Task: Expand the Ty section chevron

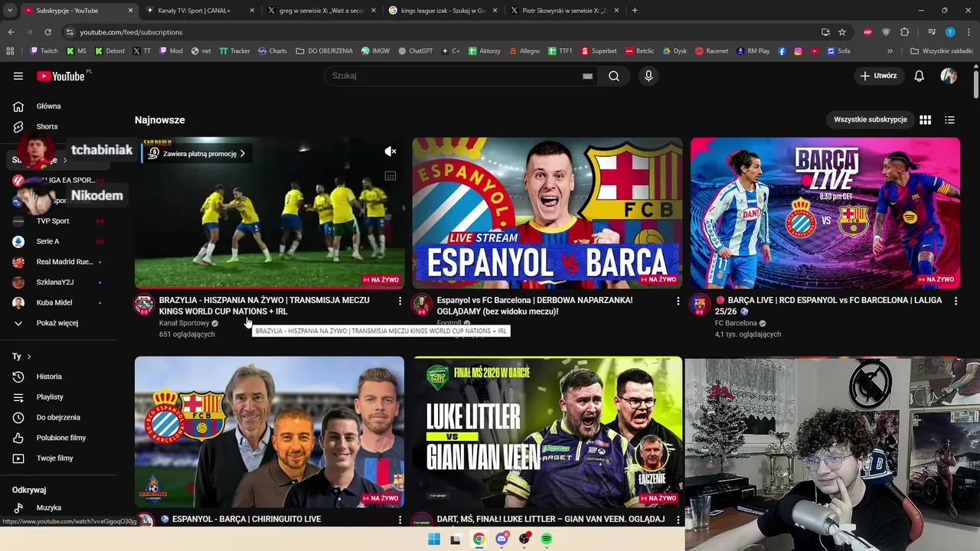Action: pos(29,357)
